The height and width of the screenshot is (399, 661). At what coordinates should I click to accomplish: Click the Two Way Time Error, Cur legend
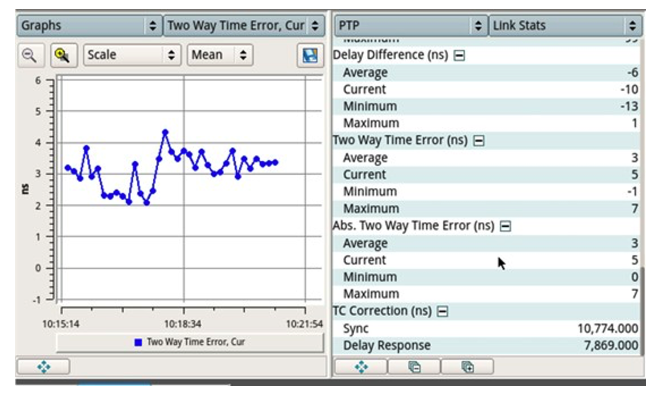[x=190, y=342]
